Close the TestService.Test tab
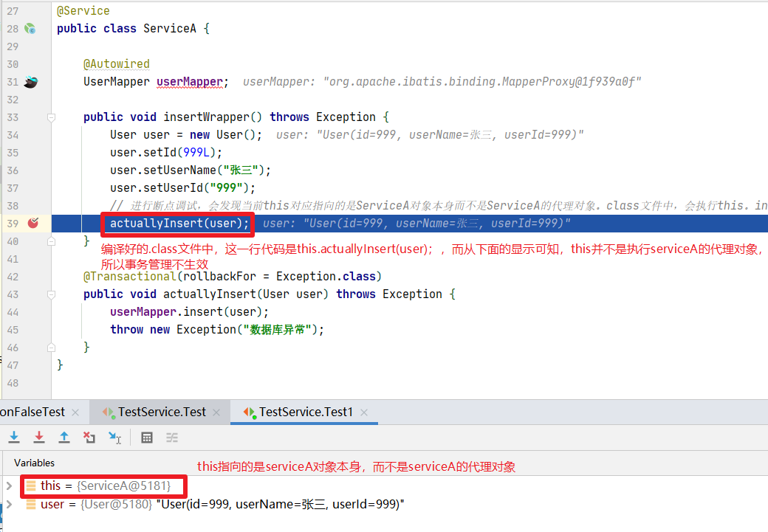This screenshot has width=768, height=532. click(216, 412)
